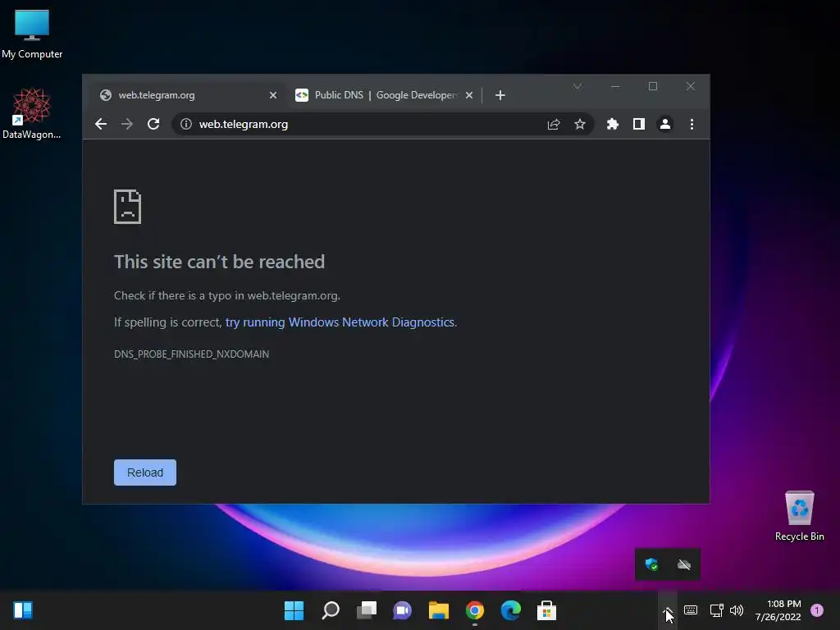Click Chrome's forward navigation arrow
Viewport: 840px width, 630px height.
(x=127, y=125)
